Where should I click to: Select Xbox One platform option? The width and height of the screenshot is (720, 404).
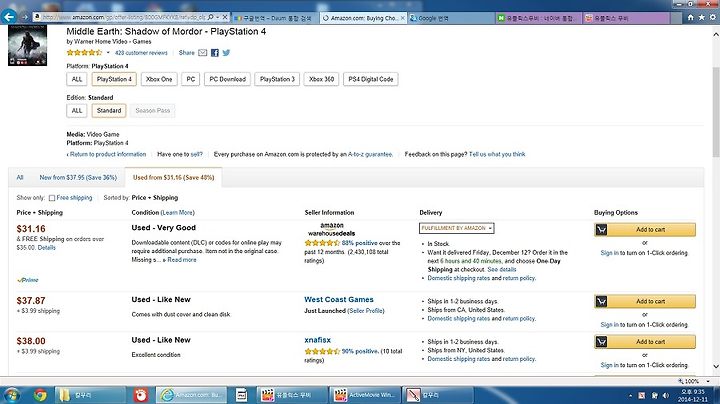coord(159,79)
